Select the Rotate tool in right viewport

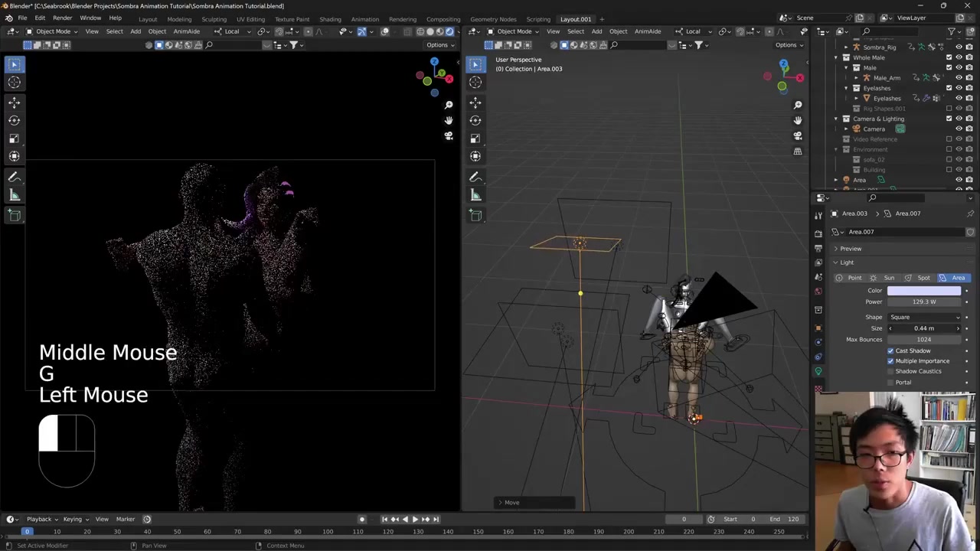475,120
